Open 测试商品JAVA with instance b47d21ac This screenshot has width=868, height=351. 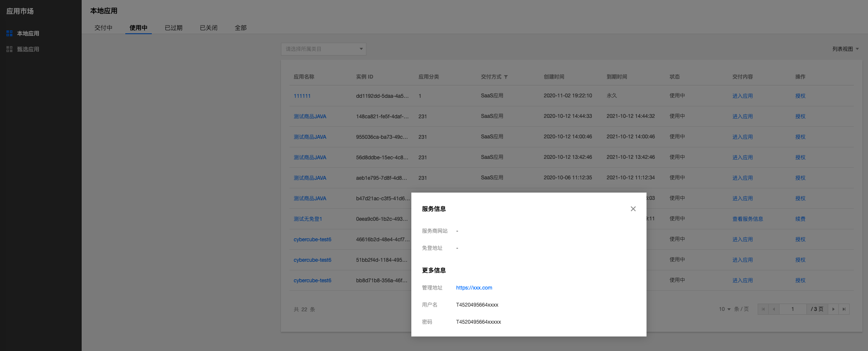[x=310, y=199]
